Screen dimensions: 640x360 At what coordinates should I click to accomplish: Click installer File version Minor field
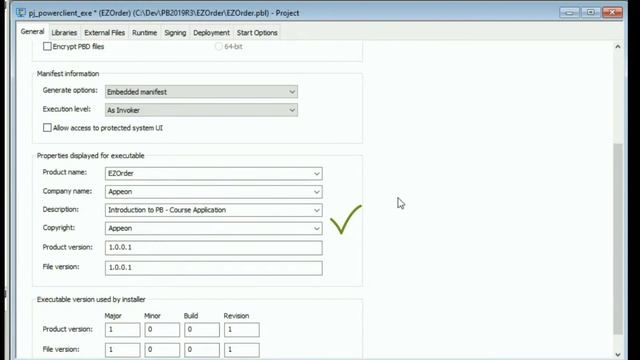[162, 350]
